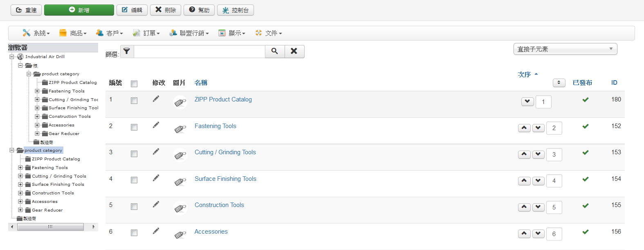Open the ZIPP Product Catalog link
The width and height of the screenshot is (644, 250).
(223, 99)
